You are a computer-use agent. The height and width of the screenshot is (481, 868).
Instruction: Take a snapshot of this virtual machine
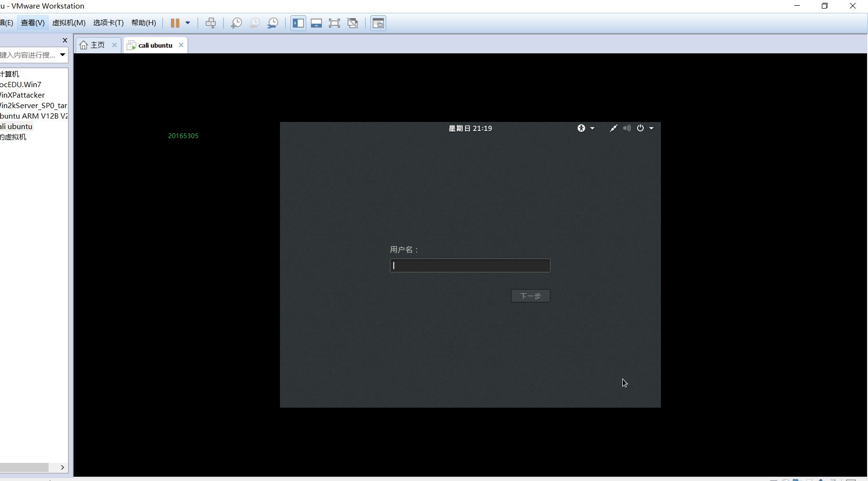click(x=236, y=23)
